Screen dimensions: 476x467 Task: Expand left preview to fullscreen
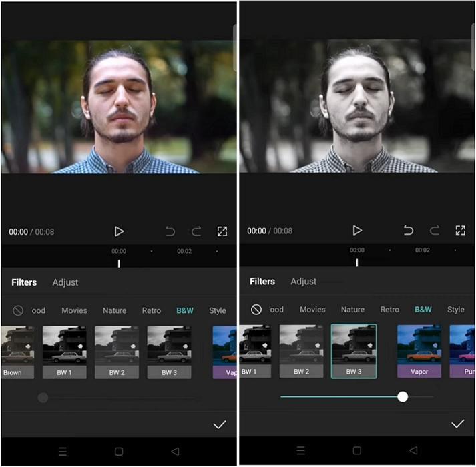click(222, 231)
